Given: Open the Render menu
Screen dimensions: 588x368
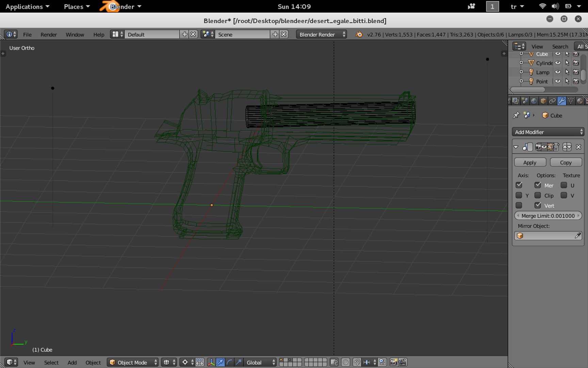Looking at the screenshot, I should [49, 34].
